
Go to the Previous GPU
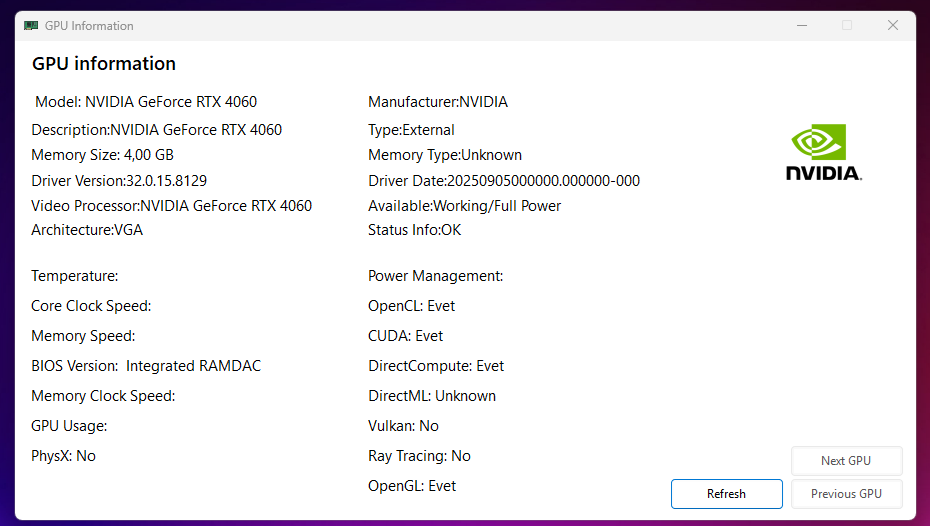(846, 493)
